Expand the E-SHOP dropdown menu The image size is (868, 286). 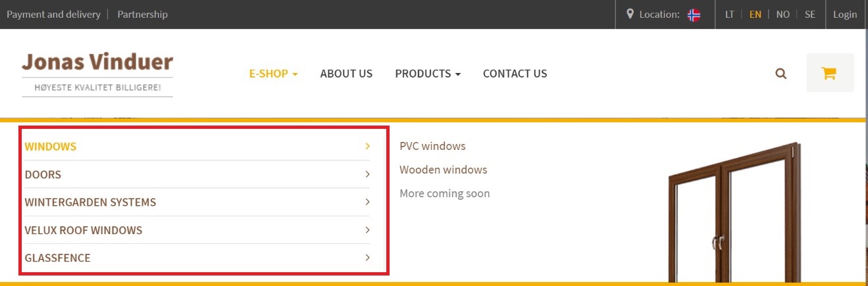click(273, 74)
